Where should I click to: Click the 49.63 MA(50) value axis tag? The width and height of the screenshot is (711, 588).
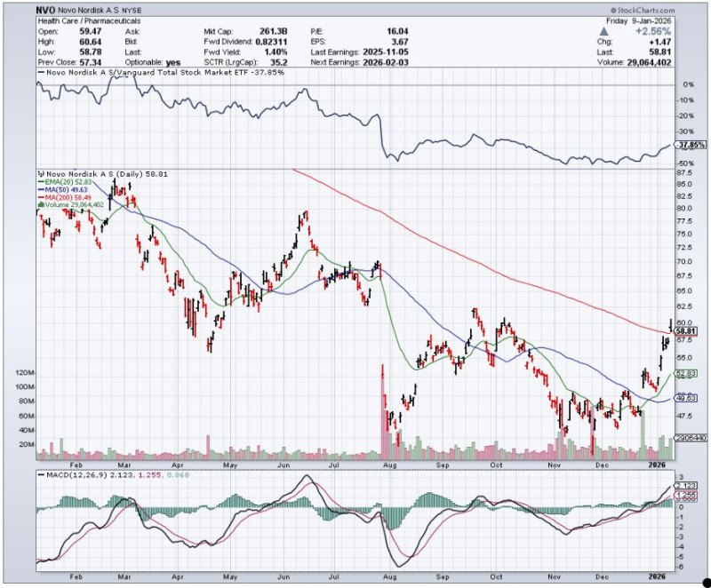(x=686, y=399)
